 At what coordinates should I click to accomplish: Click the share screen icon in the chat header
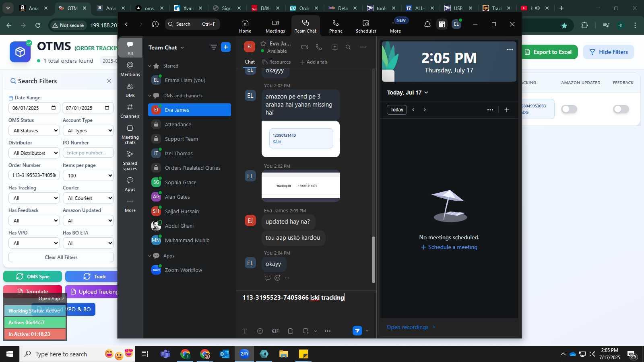[x=334, y=47]
